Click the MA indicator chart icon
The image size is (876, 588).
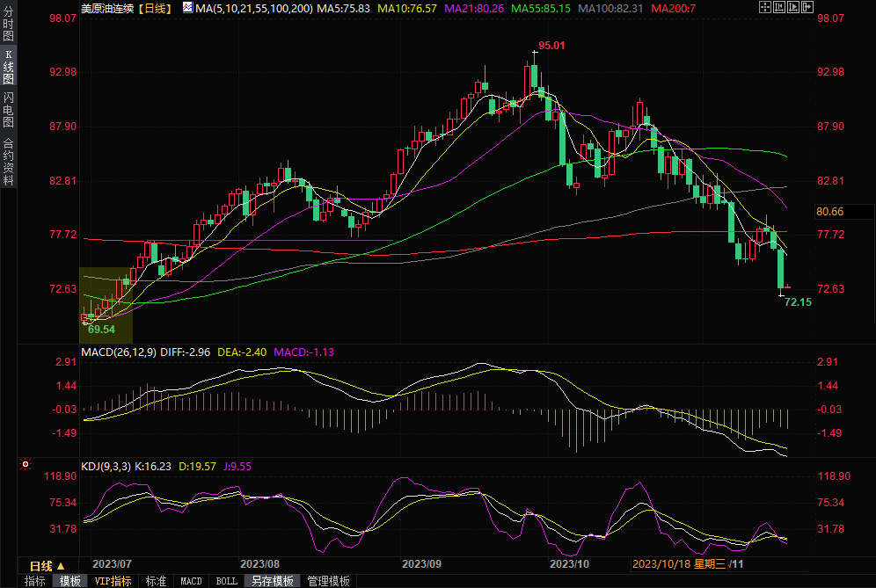[187, 8]
